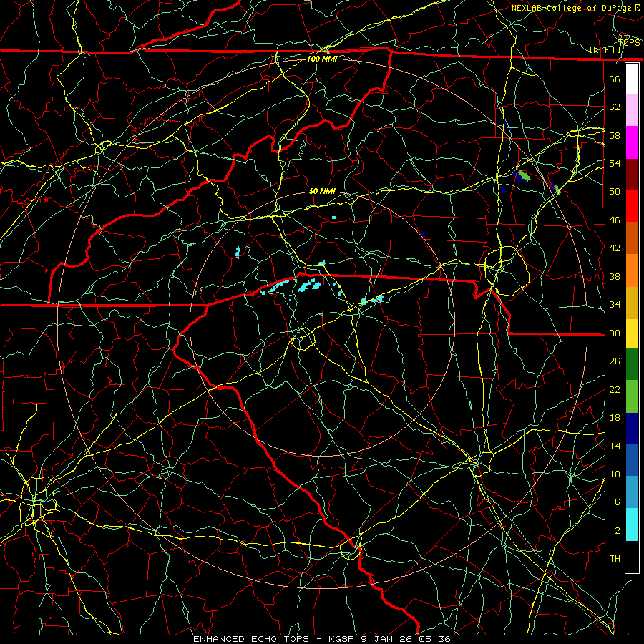Click the '100 NMI' range ring label
Screen dimensions: 644x644
pyautogui.click(x=322, y=59)
